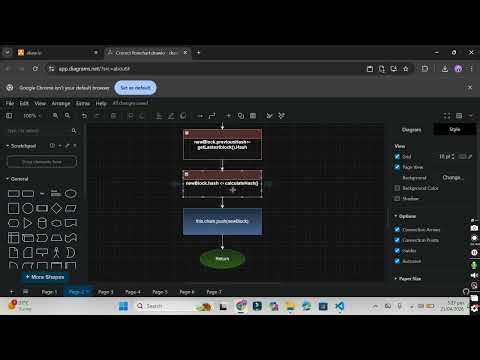This screenshot has height=360, width=480.
Task: Select the diamond shape in General palette
Action: 56,208
